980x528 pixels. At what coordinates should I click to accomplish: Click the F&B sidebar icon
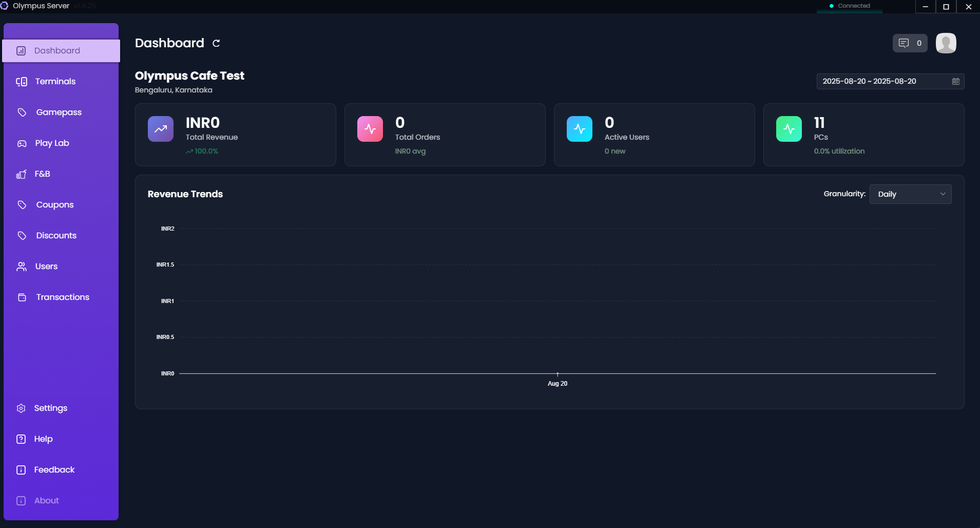coord(22,174)
